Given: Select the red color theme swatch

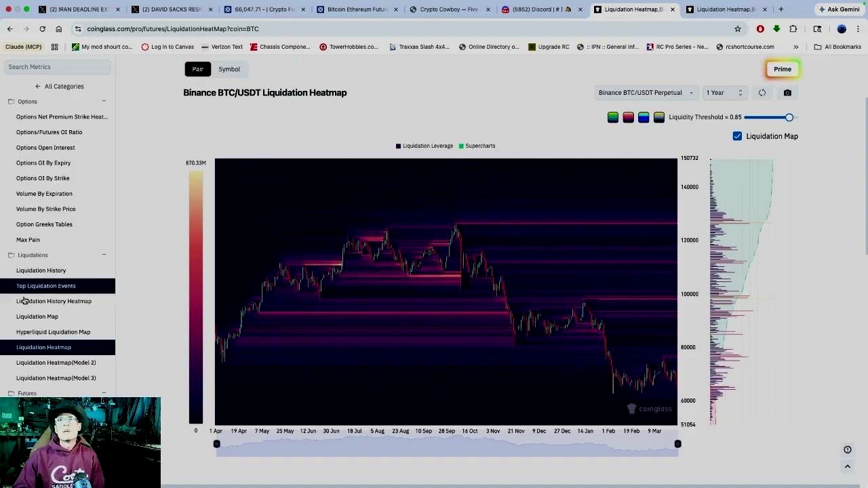Looking at the screenshot, I should [629, 118].
